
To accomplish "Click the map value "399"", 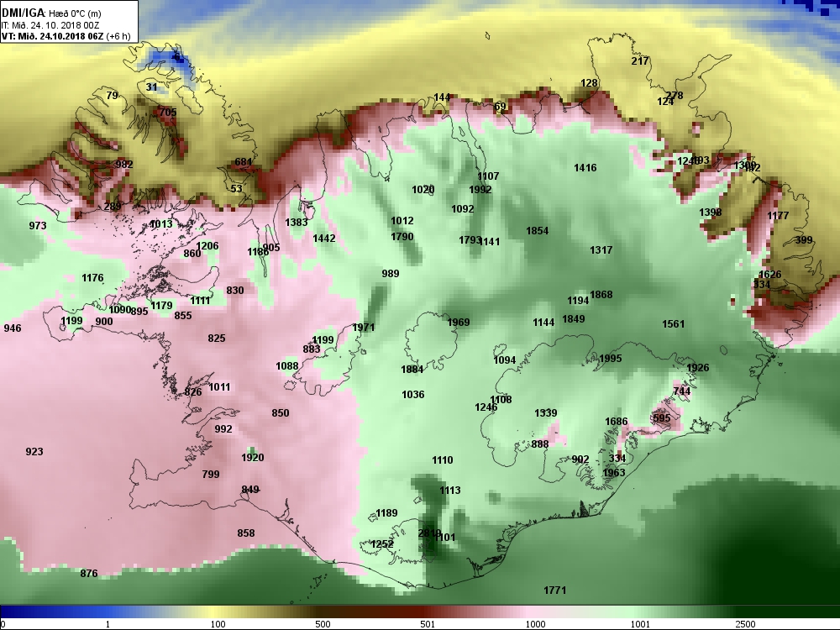I will [804, 240].
